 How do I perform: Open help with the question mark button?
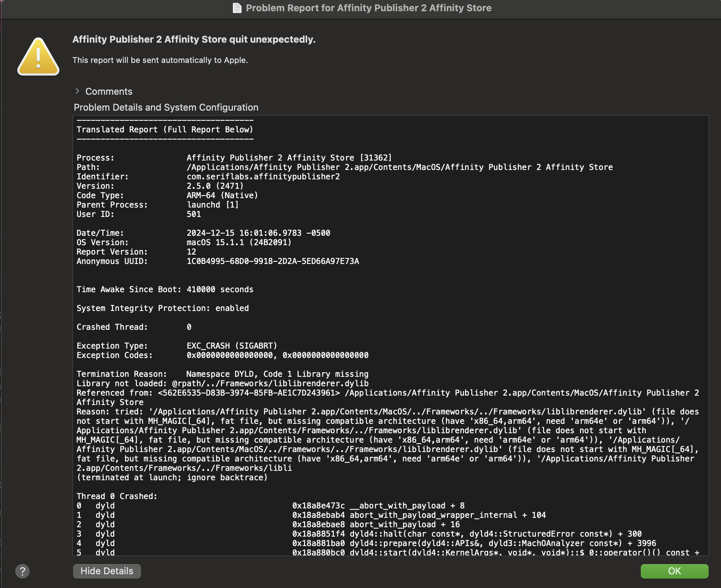click(22, 571)
